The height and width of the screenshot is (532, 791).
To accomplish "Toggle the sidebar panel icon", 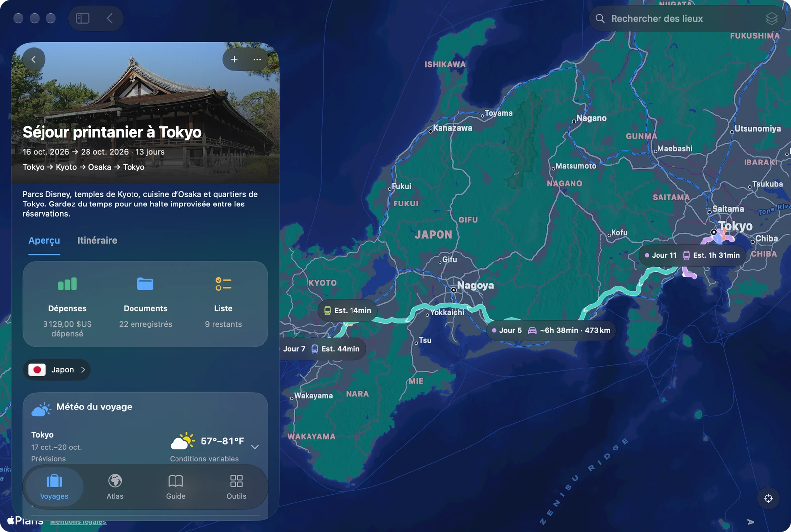I will tap(83, 18).
